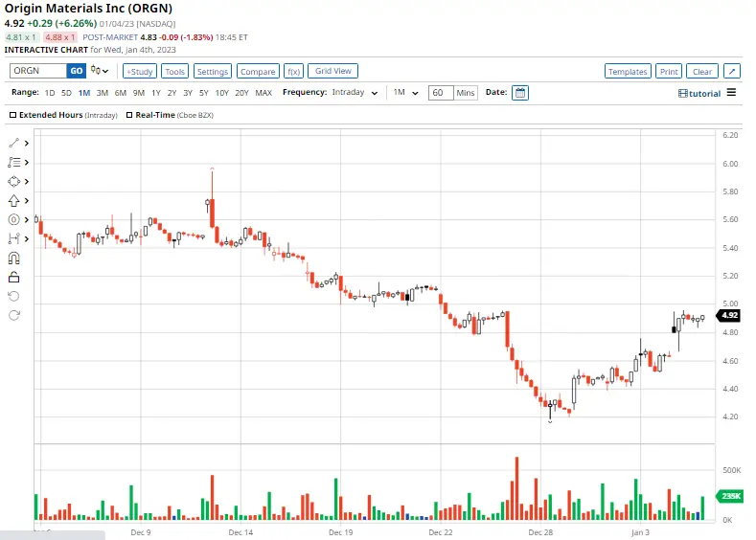The image size is (756, 540).
Task: Choose the 10Y range
Action: [221, 93]
